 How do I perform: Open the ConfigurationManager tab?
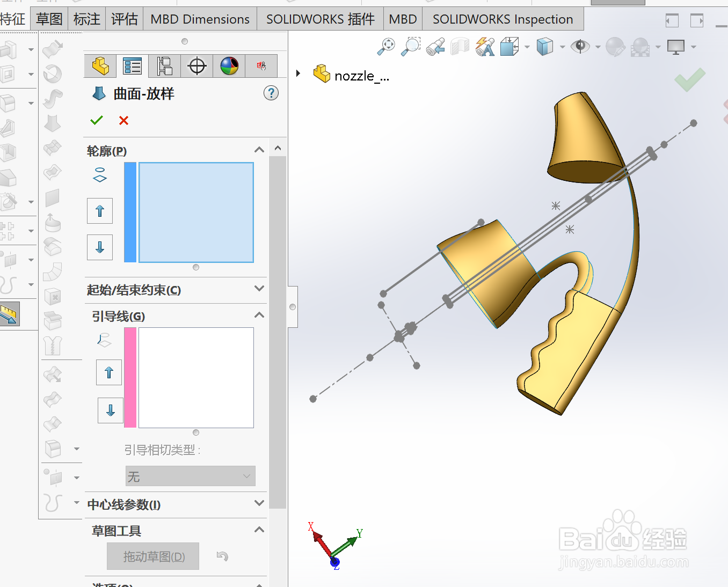(164, 66)
